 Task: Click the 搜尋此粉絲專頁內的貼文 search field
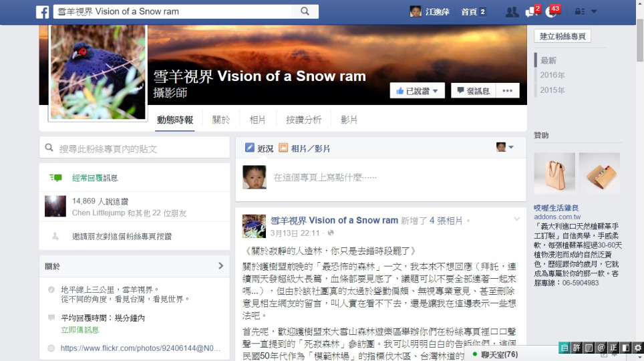coord(134,148)
